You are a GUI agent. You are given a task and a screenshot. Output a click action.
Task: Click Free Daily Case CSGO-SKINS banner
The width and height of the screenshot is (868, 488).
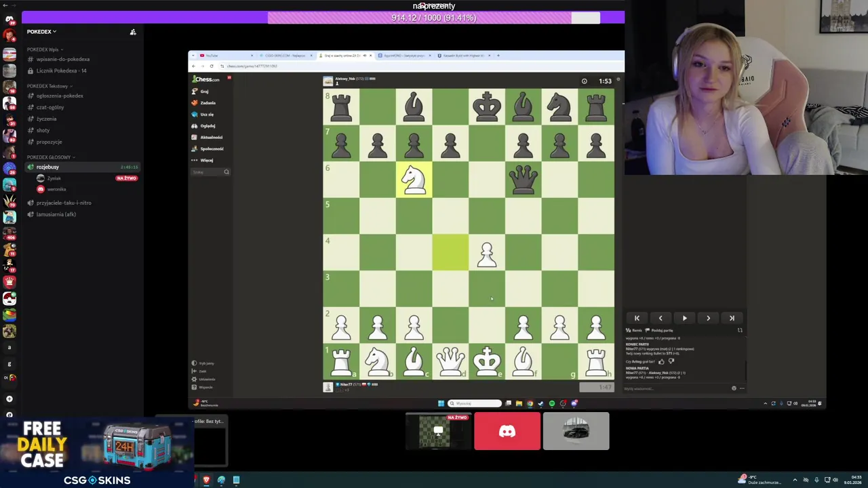(96, 453)
